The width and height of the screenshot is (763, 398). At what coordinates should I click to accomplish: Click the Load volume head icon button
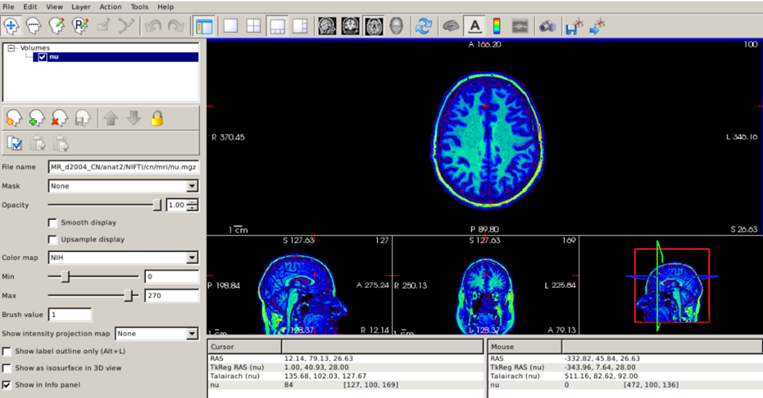point(13,118)
